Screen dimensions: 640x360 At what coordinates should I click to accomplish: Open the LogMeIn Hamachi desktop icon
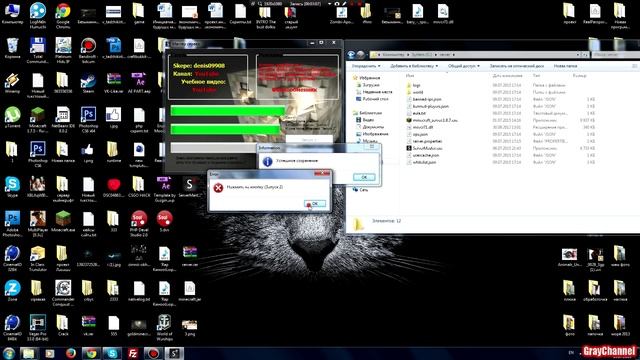[38, 16]
